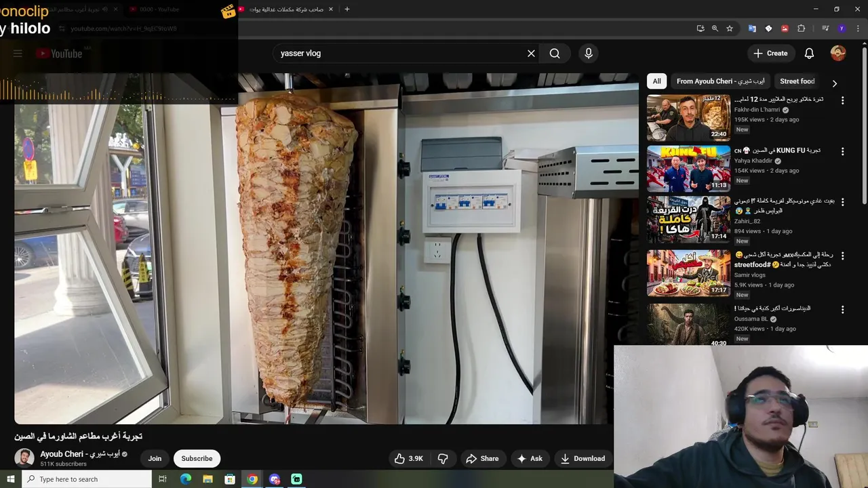Screen dimensions: 868x488
Task: Open the media controls icon in Chrome
Action: click(x=825, y=28)
